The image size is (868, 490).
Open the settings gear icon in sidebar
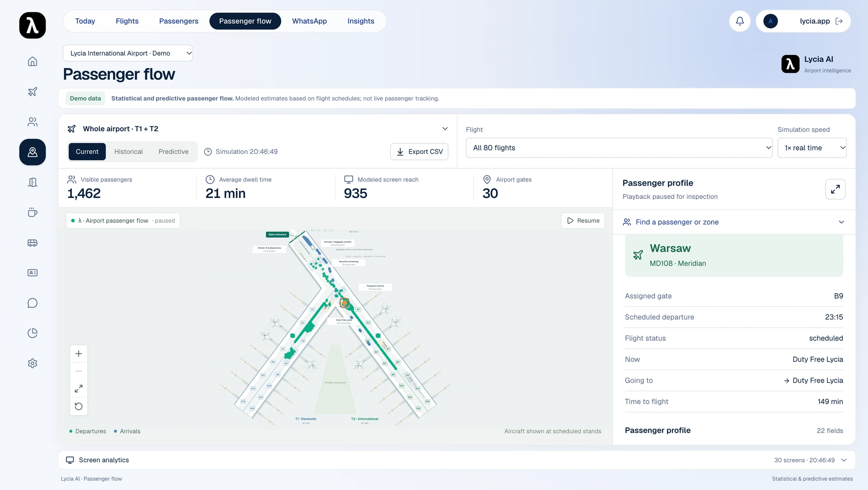click(x=33, y=363)
